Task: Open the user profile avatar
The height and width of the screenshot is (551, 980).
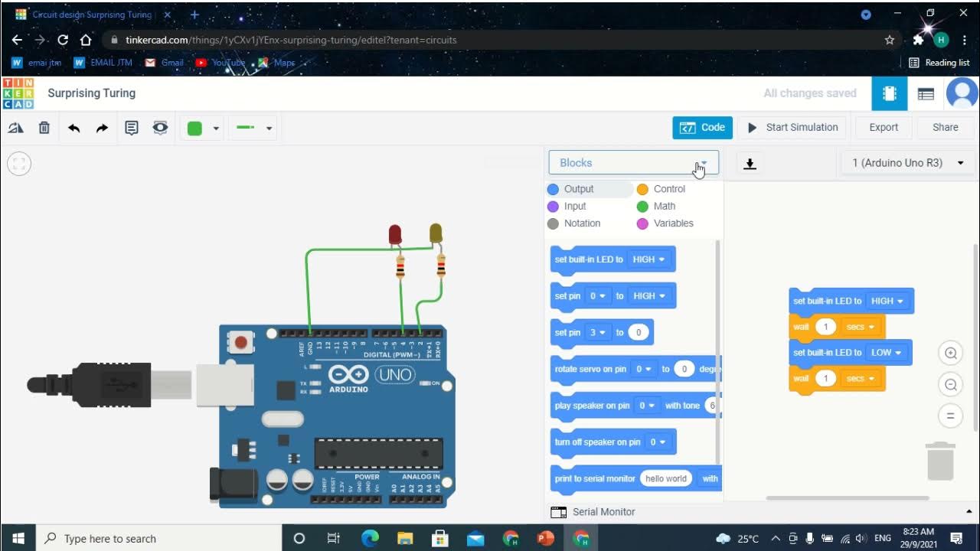Action: click(x=962, y=93)
